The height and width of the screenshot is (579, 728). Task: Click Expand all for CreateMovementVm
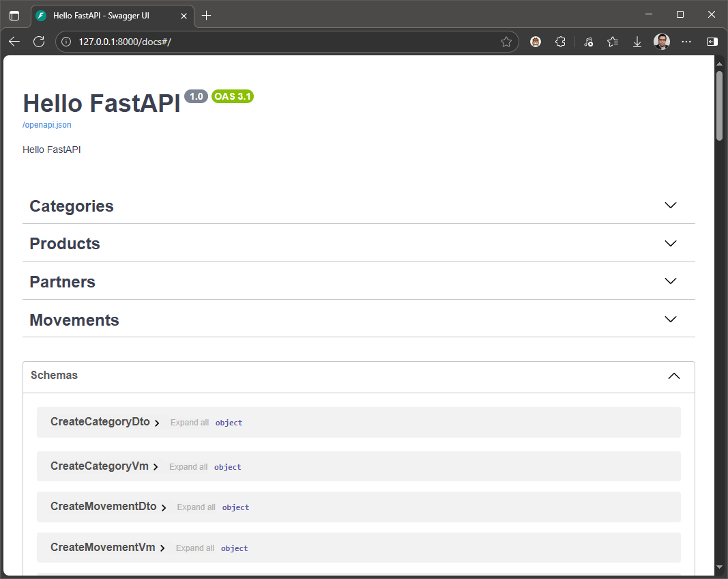(x=195, y=548)
